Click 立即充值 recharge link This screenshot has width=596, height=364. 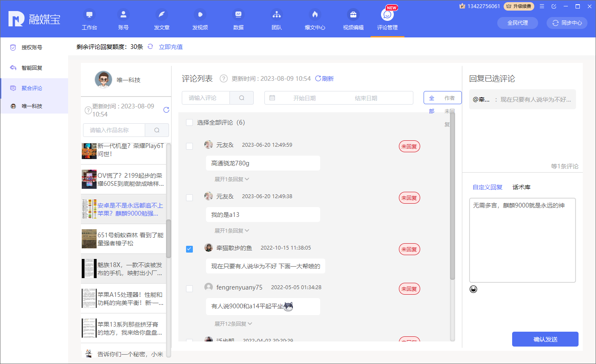click(171, 47)
